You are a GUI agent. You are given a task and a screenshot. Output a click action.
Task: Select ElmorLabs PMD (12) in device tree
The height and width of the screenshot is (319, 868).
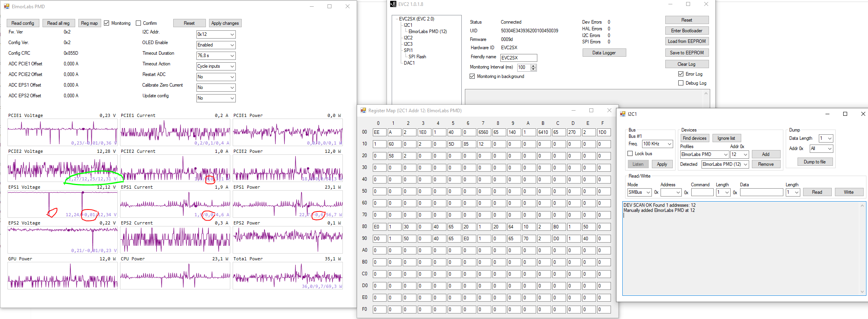[x=428, y=32]
